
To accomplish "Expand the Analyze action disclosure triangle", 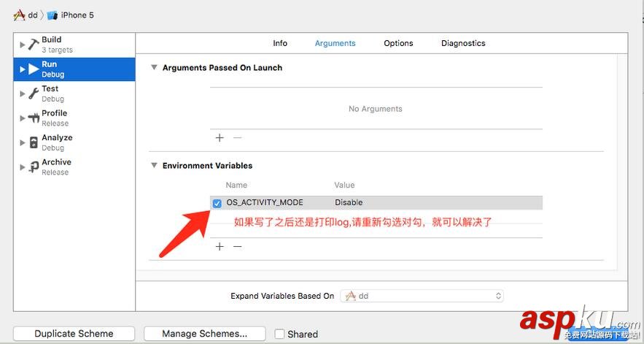I will click(23, 142).
